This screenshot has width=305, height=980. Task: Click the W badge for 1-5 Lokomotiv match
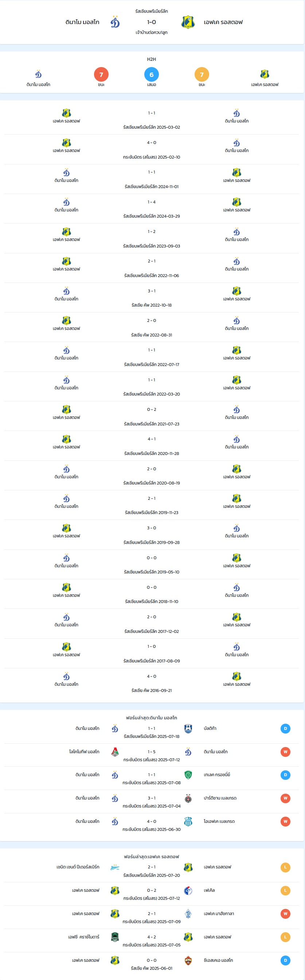point(285,752)
